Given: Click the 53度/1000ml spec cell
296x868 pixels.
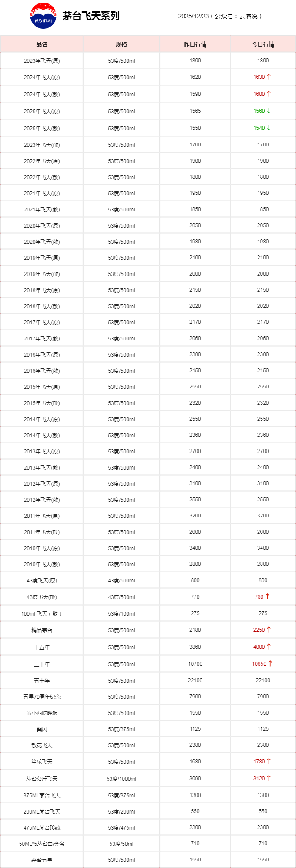Looking at the screenshot, I should click(121, 779).
